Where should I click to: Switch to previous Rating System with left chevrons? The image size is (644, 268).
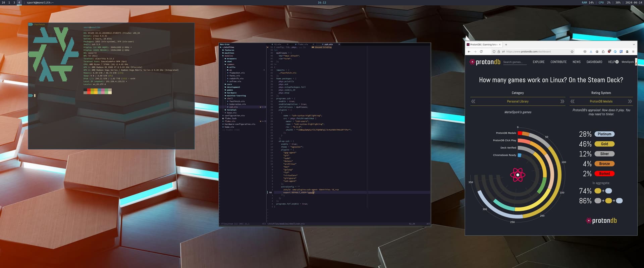click(x=573, y=102)
